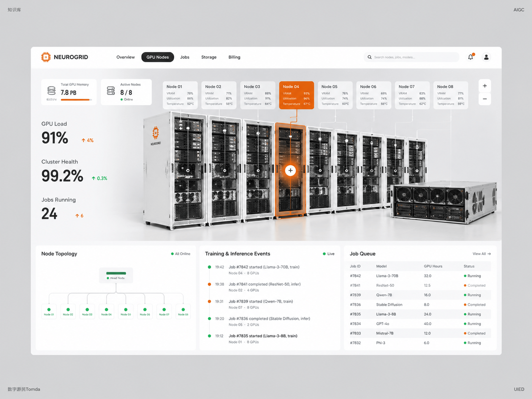Select the highlighted Node 04 card
532x399 pixels.
point(297,95)
